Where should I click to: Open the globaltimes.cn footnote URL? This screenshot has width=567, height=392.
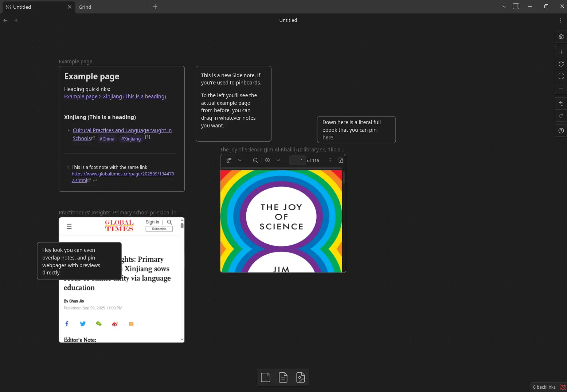[123, 177]
